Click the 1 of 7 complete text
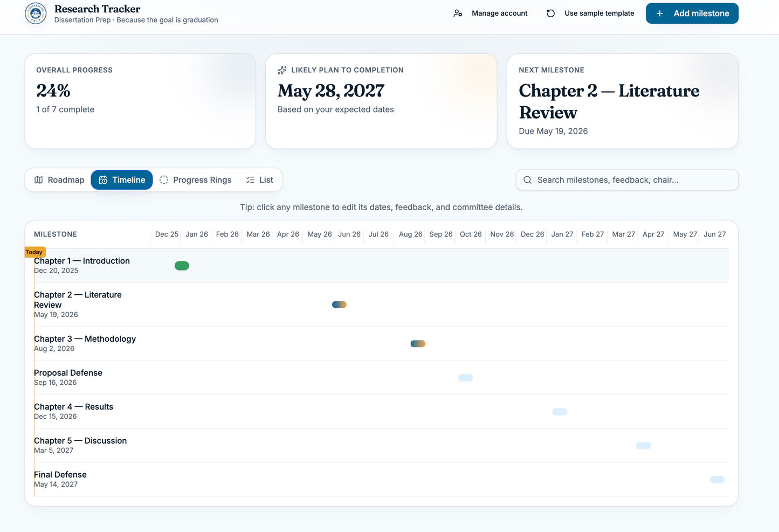779x532 pixels. point(65,109)
